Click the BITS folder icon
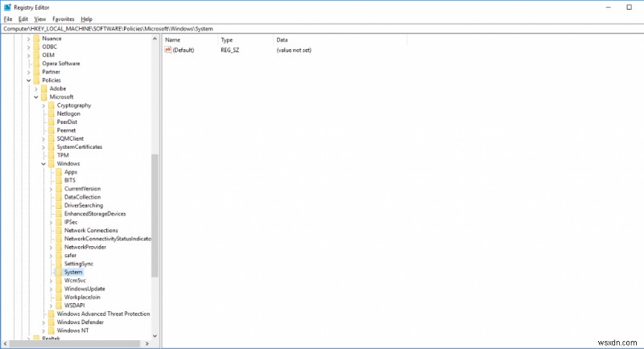Screen dimensions: 644x349 tap(59, 180)
